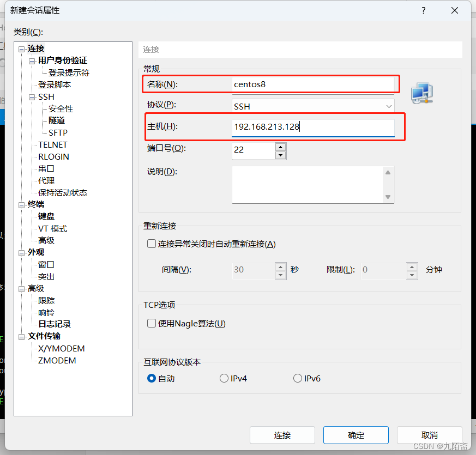
Task: Enable 使用Nagle算法 checkbox
Action: coord(152,323)
